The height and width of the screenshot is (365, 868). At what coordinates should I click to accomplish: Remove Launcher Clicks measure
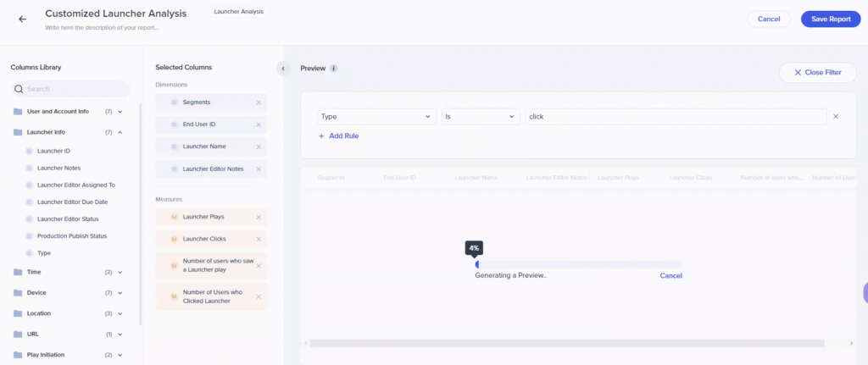(x=259, y=240)
